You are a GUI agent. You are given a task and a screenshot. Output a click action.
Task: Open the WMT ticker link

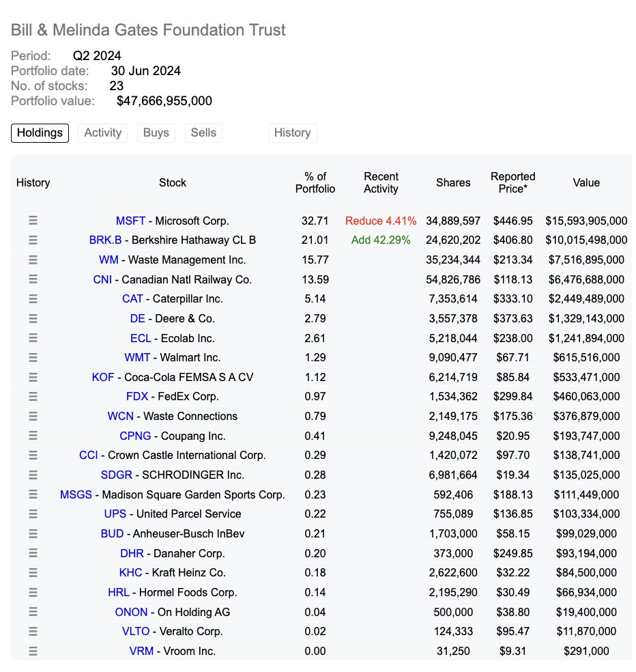[x=137, y=357]
